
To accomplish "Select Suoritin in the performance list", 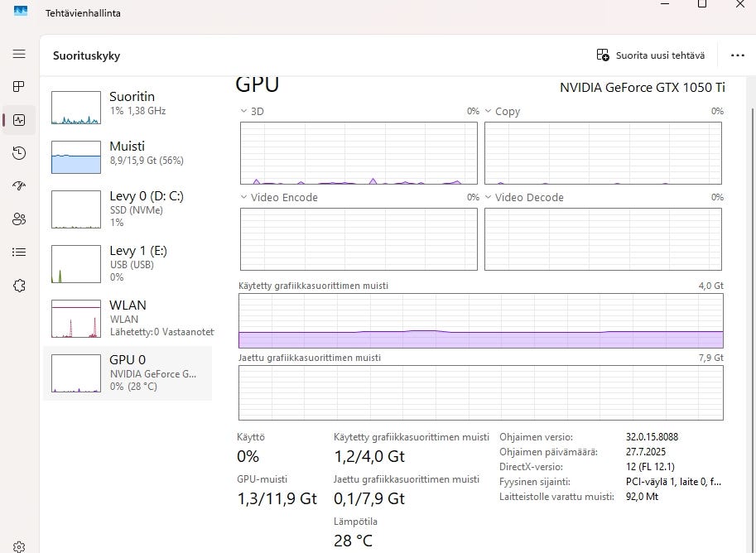I will pyautogui.click(x=128, y=103).
